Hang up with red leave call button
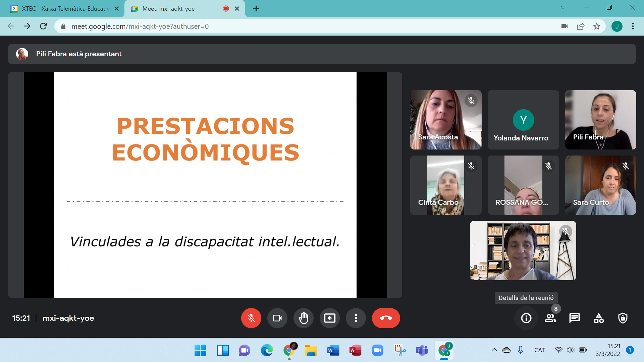The width and height of the screenshot is (644, 362). (x=386, y=318)
